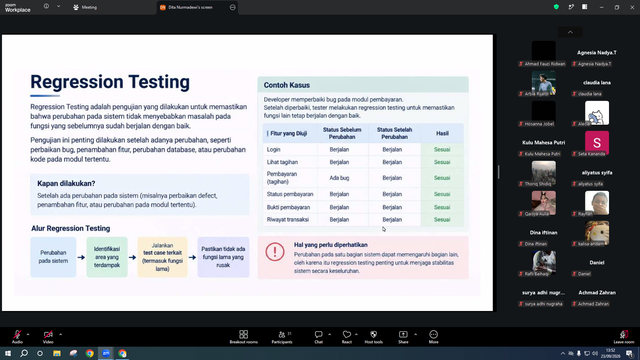640x360 pixels.
Task: Open Windows Start menu
Action: point(8,353)
